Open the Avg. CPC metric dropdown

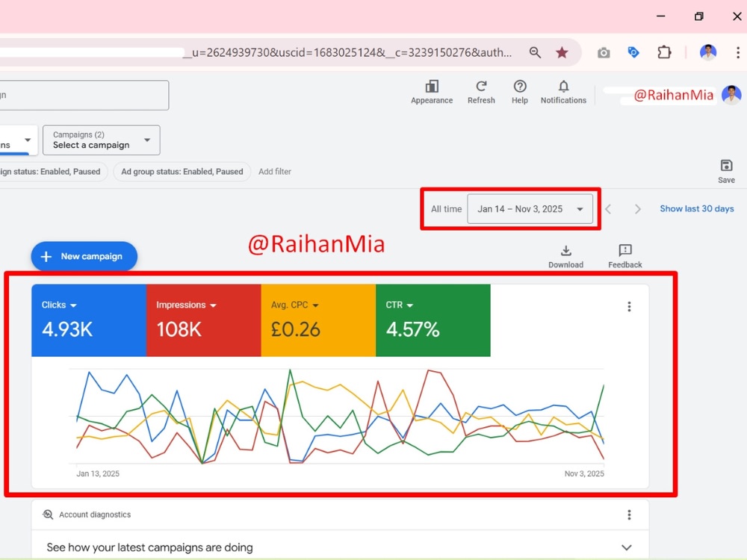point(295,305)
